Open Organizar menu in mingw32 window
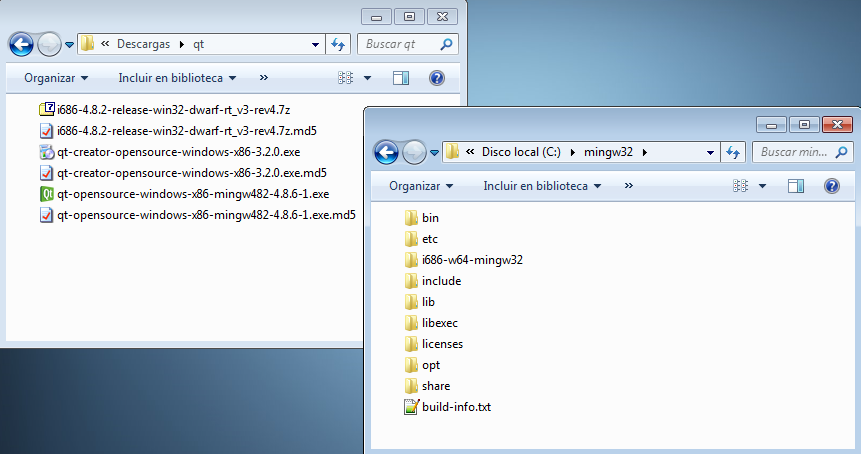 421,186
